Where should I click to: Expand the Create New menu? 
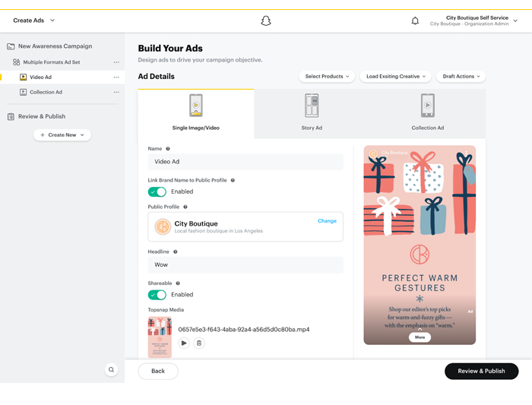pyautogui.click(x=62, y=135)
